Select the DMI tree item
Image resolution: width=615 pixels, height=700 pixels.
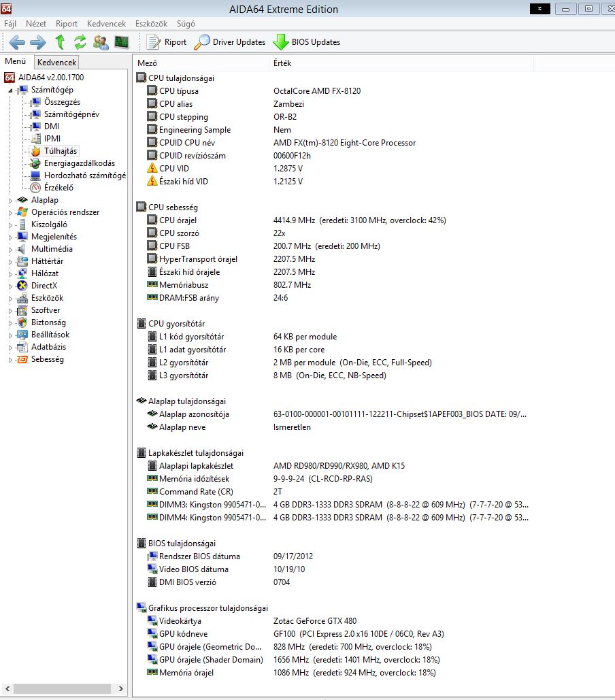[x=51, y=127]
